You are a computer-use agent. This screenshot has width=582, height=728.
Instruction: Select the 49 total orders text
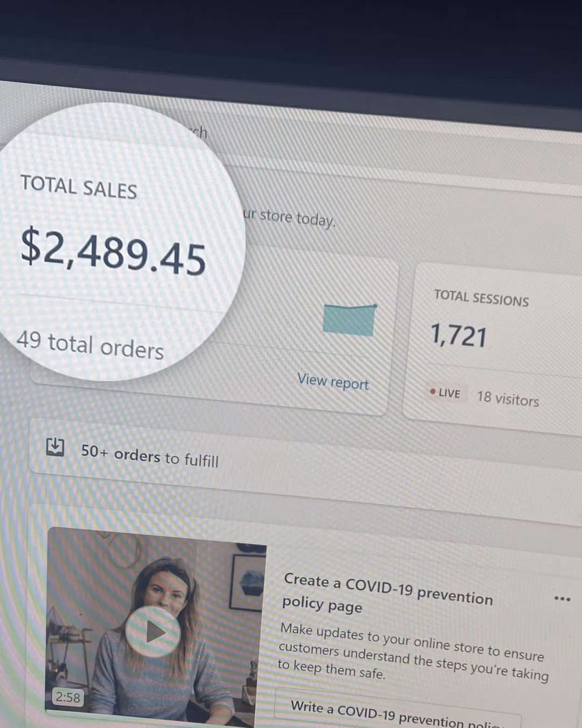point(90,345)
